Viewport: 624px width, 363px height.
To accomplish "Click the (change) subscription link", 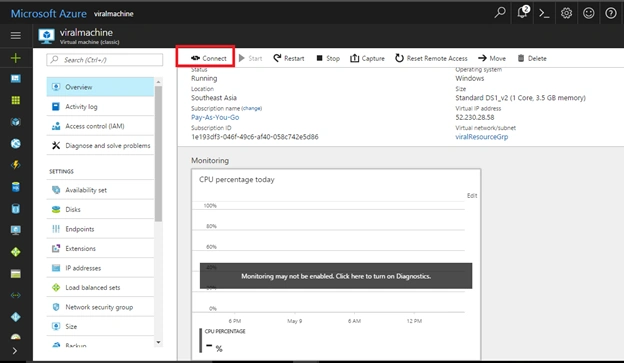I will click(x=252, y=108).
